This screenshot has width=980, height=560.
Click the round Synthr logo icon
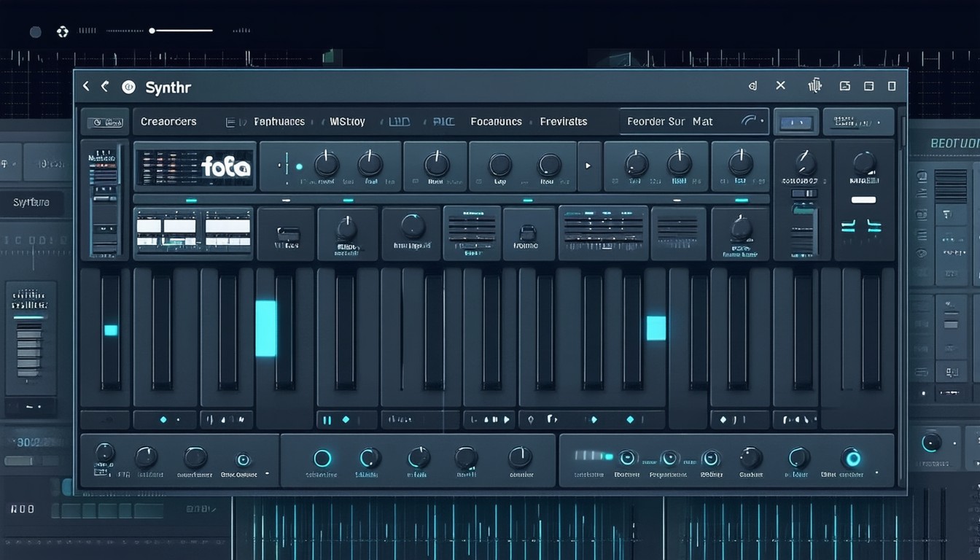[129, 87]
